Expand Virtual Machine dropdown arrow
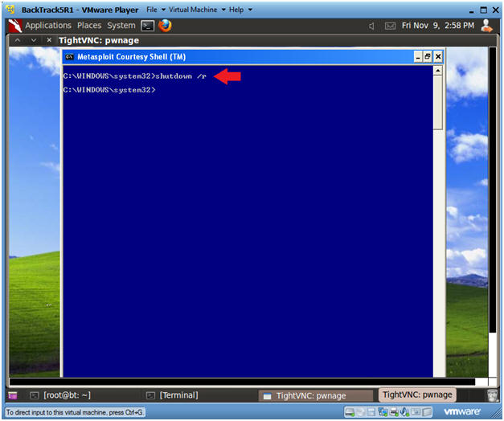 tap(223, 10)
